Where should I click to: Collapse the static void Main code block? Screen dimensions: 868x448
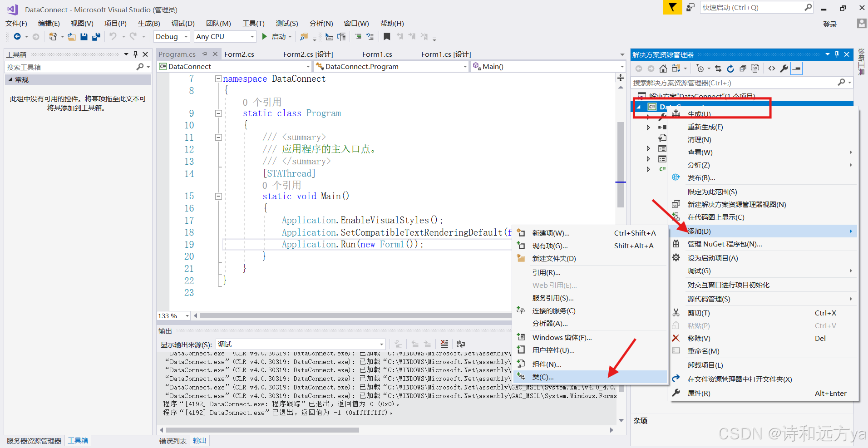[218, 197]
